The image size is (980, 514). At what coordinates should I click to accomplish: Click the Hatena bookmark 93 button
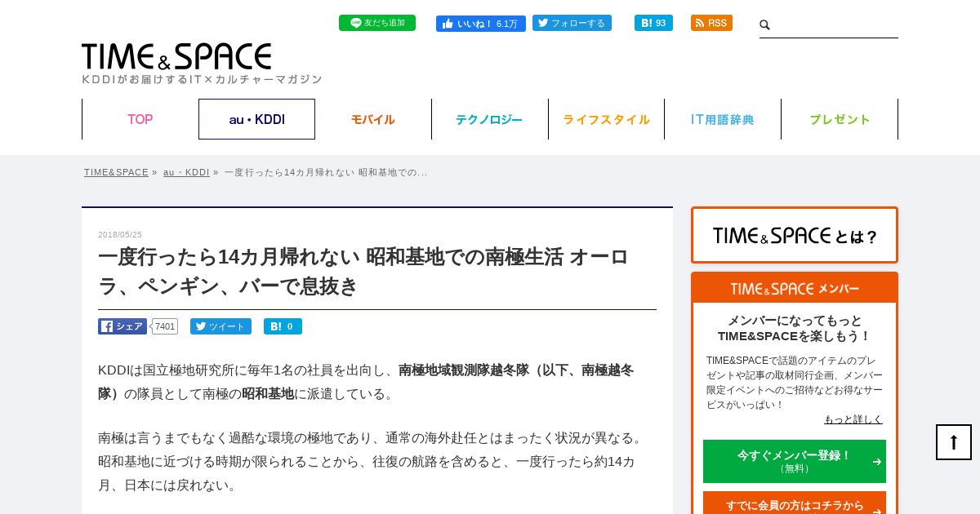[x=653, y=23]
